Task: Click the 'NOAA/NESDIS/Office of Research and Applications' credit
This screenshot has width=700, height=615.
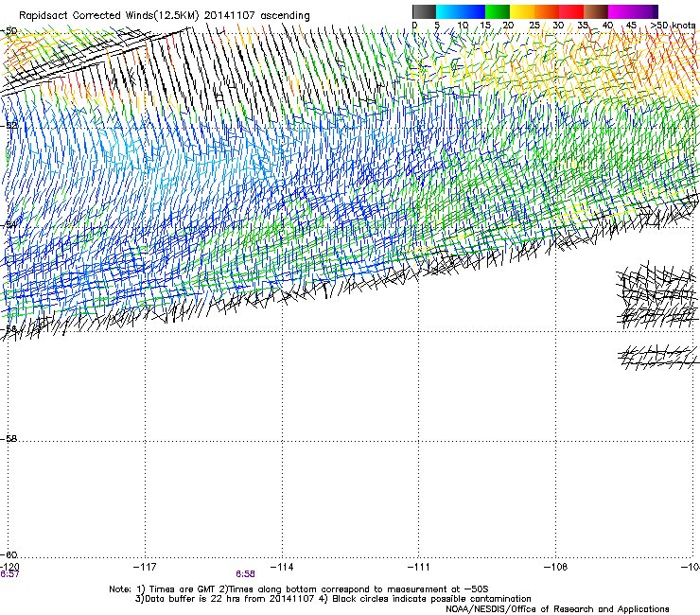Action: pos(557,609)
